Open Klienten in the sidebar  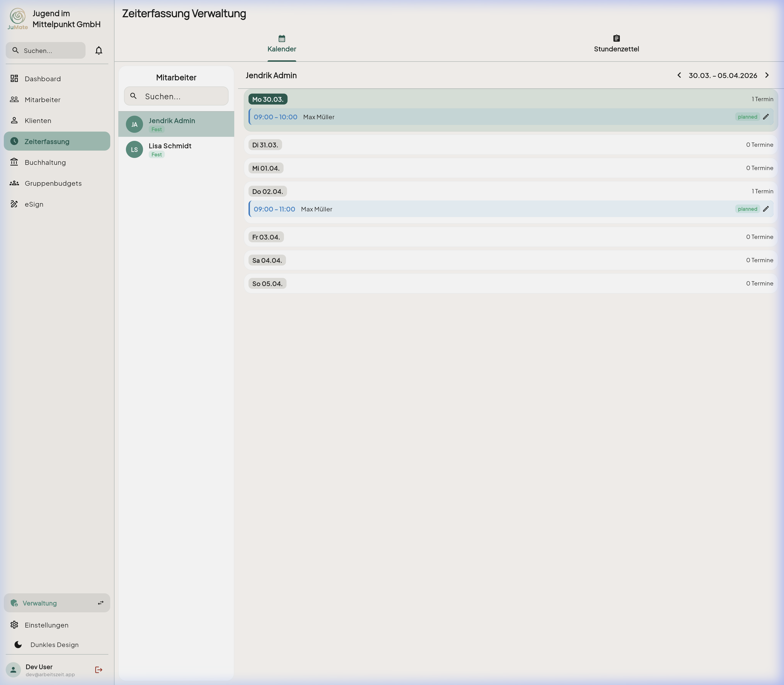pos(38,120)
